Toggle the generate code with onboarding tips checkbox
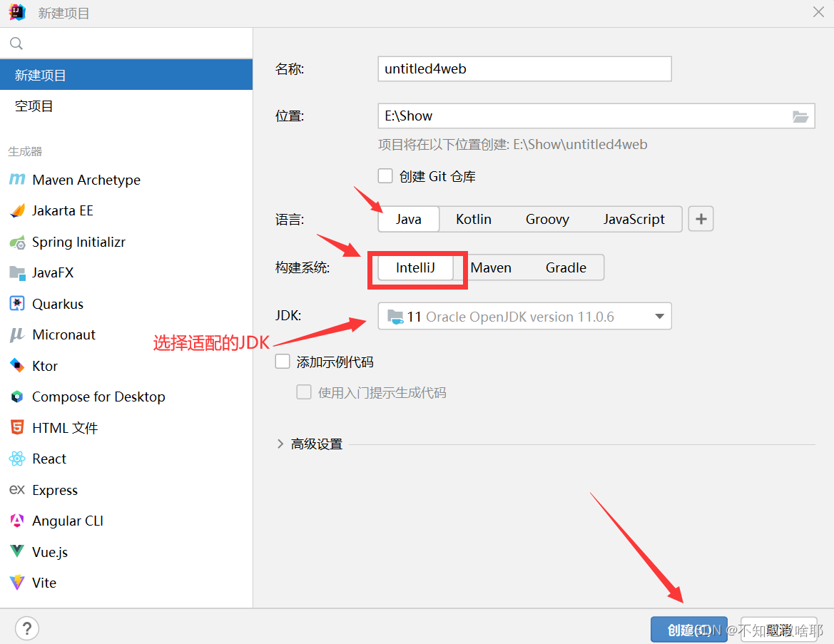Screen dimensions: 834x644 click(x=304, y=392)
